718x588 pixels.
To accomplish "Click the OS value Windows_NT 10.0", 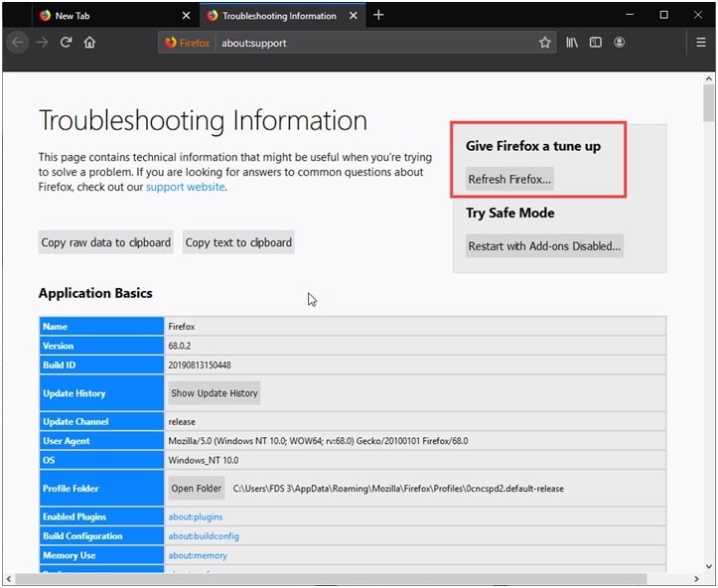I will (x=203, y=460).
